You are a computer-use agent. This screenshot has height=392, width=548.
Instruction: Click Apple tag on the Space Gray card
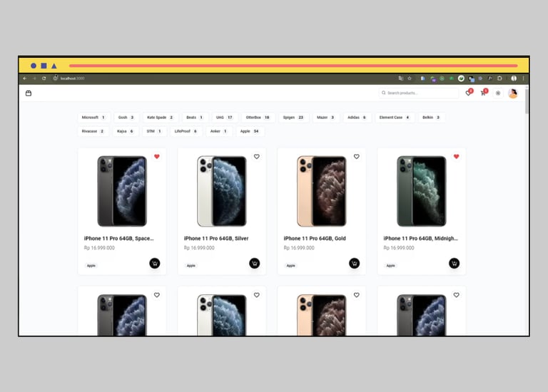(91, 266)
